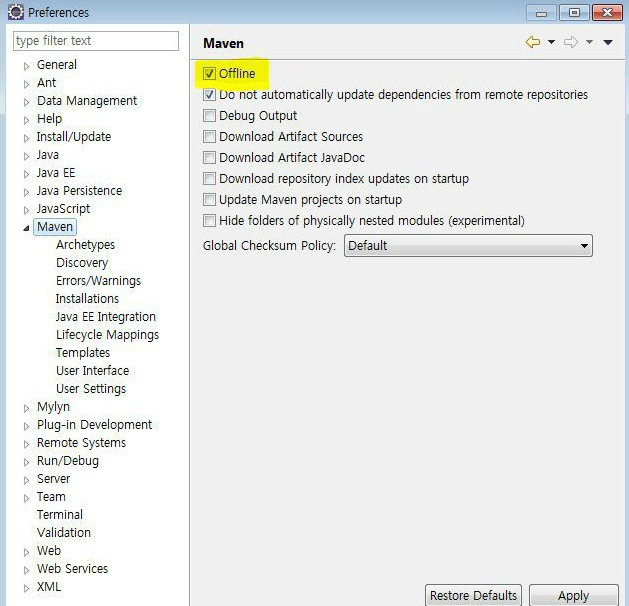Open User Settings under Maven
Viewport: 629px width, 606px height.
91,389
